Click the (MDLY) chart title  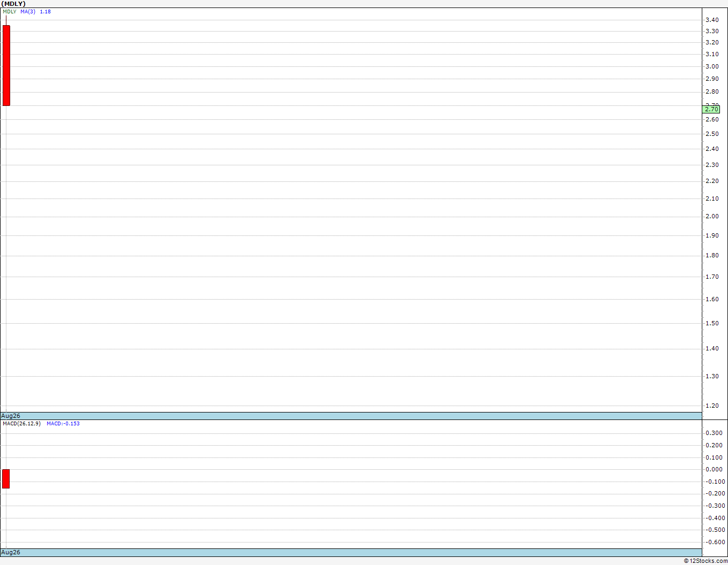13,4
